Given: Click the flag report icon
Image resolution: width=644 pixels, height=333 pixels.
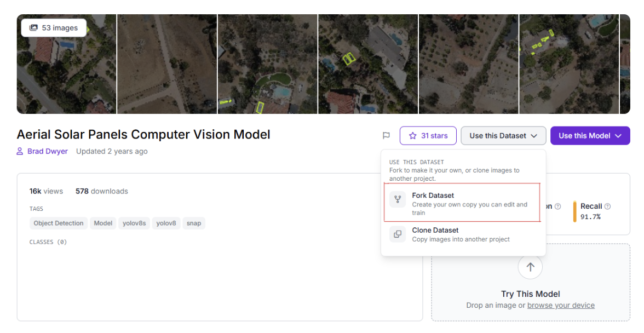Looking at the screenshot, I should (x=386, y=136).
